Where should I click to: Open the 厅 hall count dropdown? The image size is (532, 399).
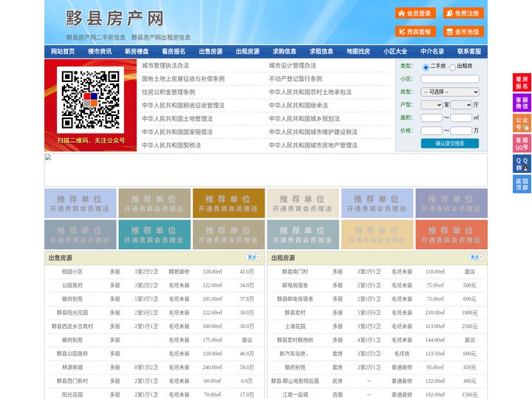[461, 105]
